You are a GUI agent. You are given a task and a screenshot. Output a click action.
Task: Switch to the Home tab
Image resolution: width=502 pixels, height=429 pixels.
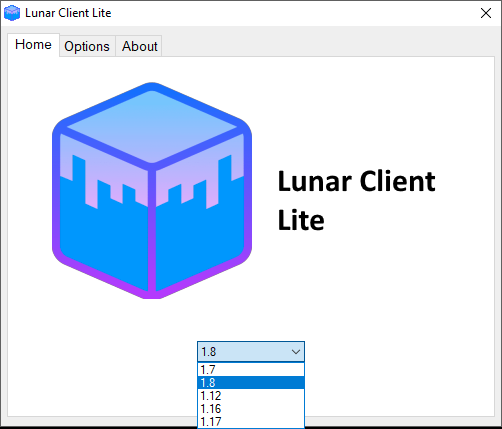33,45
